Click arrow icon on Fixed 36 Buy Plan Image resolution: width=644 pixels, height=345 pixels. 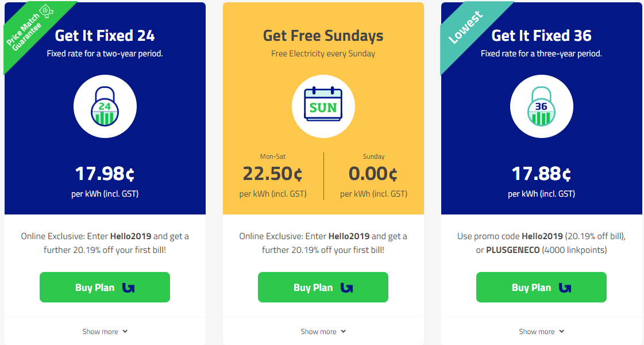pyautogui.click(x=565, y=287)
